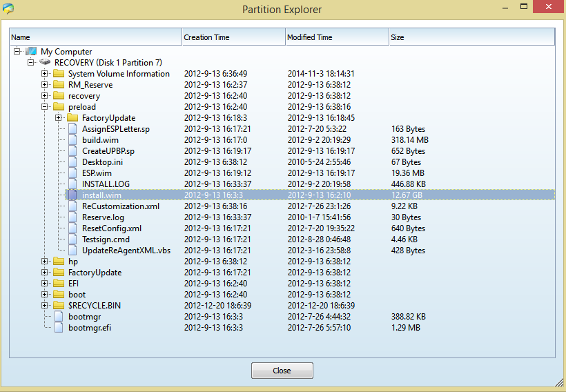Select the root FactoryUpdate folder name

(95, 273)
